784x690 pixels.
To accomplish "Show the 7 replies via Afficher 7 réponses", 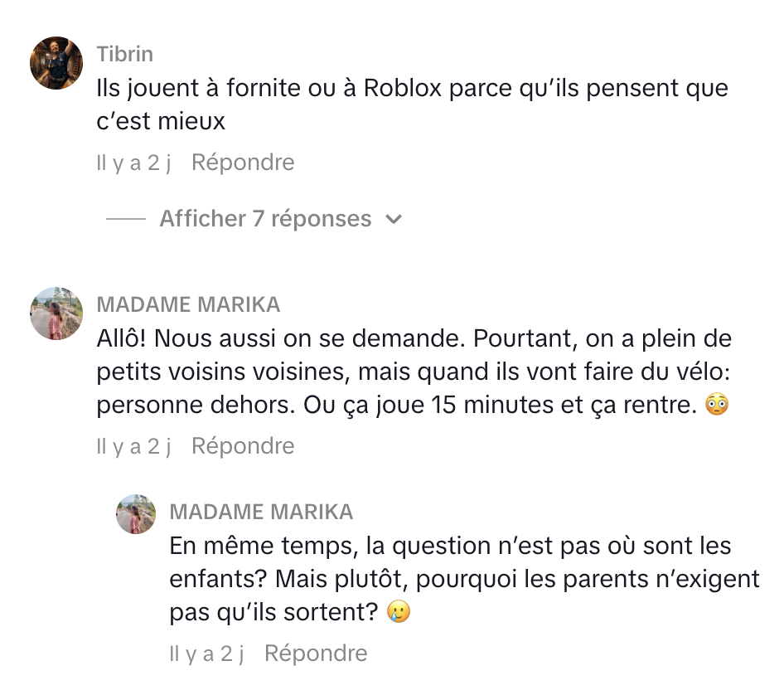I will pos(265,219).
